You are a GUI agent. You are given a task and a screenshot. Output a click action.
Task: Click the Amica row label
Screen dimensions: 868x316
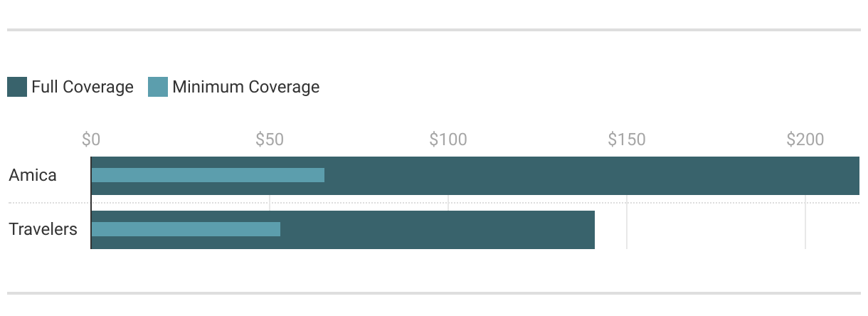click(x=33, y=175)
